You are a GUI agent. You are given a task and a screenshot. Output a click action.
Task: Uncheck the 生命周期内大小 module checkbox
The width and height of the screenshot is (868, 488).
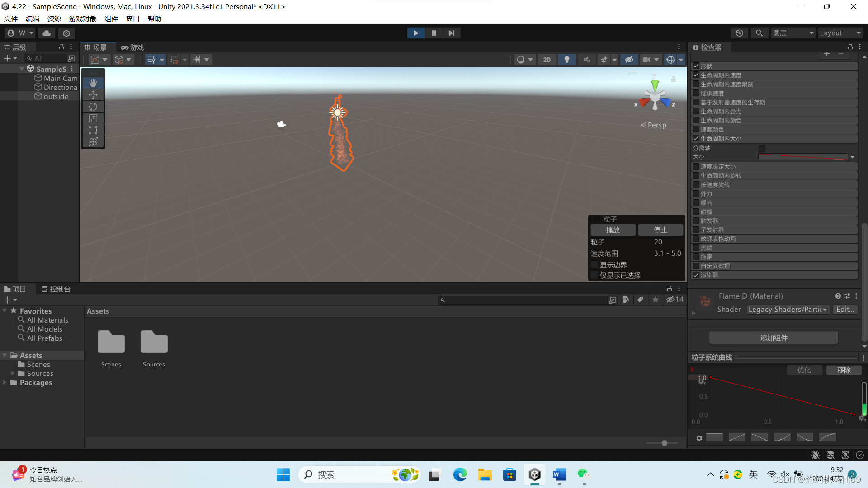click(696, 138)
